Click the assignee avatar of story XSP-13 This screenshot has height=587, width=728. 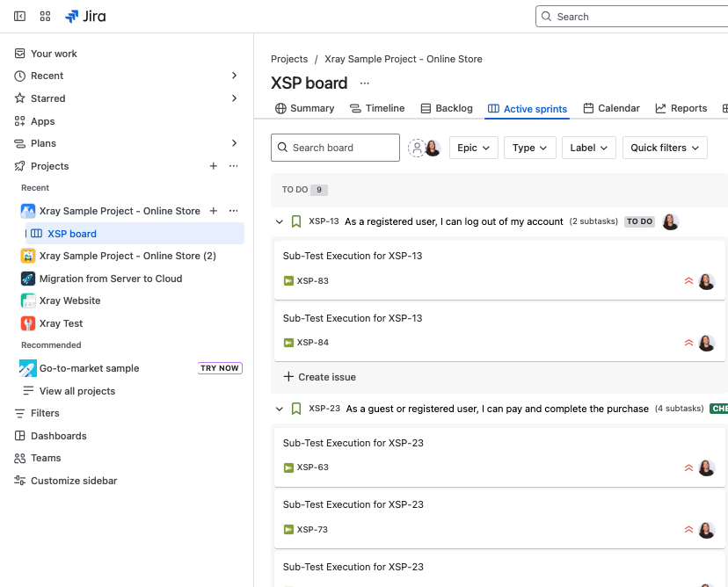click(671, 222)
